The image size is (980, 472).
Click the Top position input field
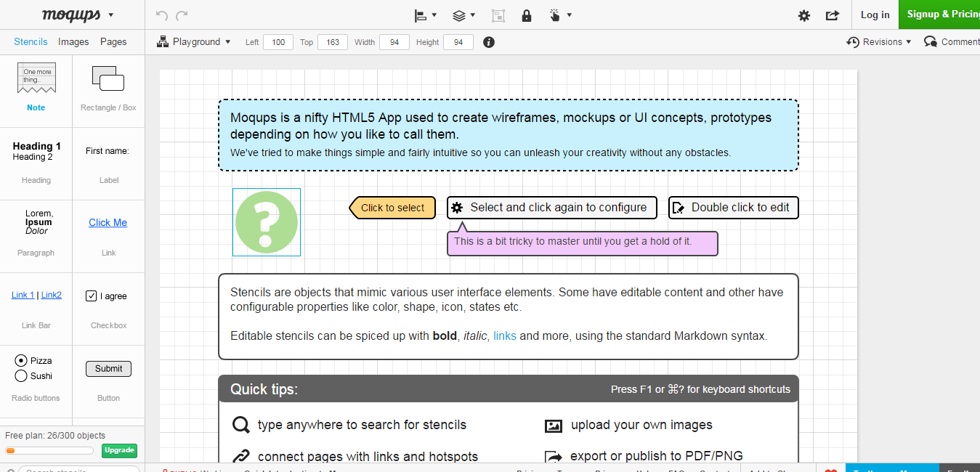[333, 42]
